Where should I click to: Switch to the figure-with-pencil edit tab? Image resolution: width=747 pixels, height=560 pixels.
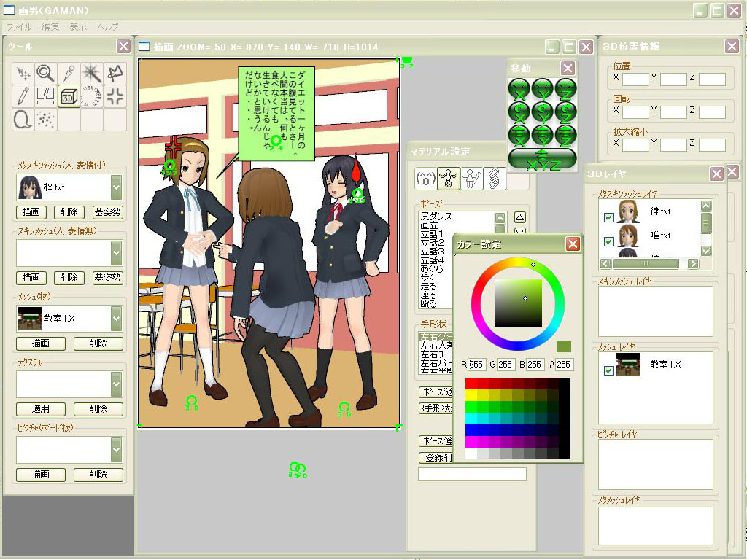click(471, 179)
